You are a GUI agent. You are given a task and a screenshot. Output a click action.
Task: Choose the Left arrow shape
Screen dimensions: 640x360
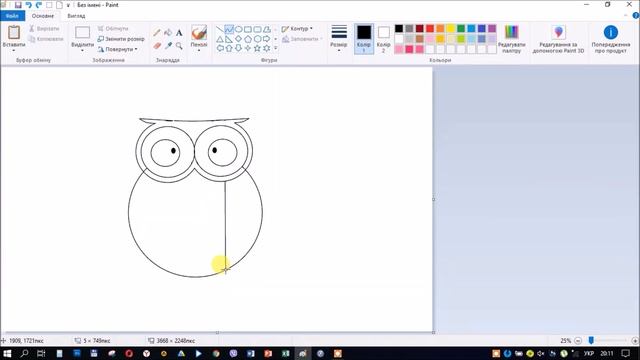tap(220, 49)
